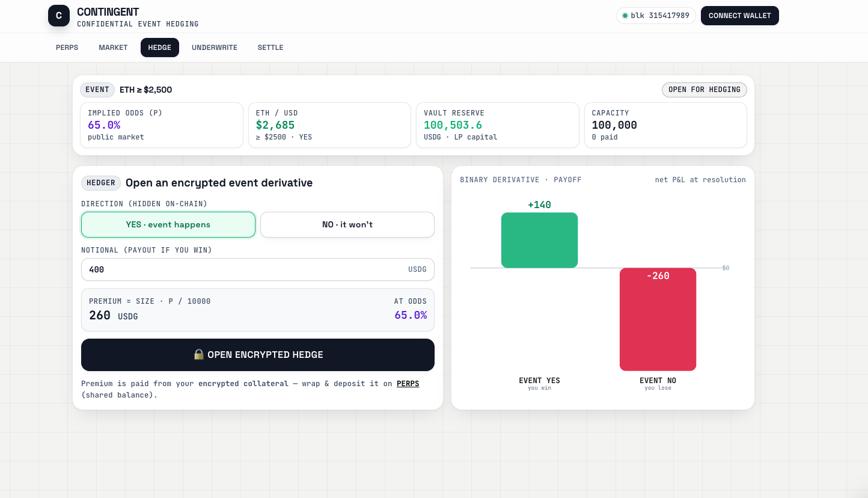
Task: Click the Open For Hedging status badge
Action: point(704,90)
